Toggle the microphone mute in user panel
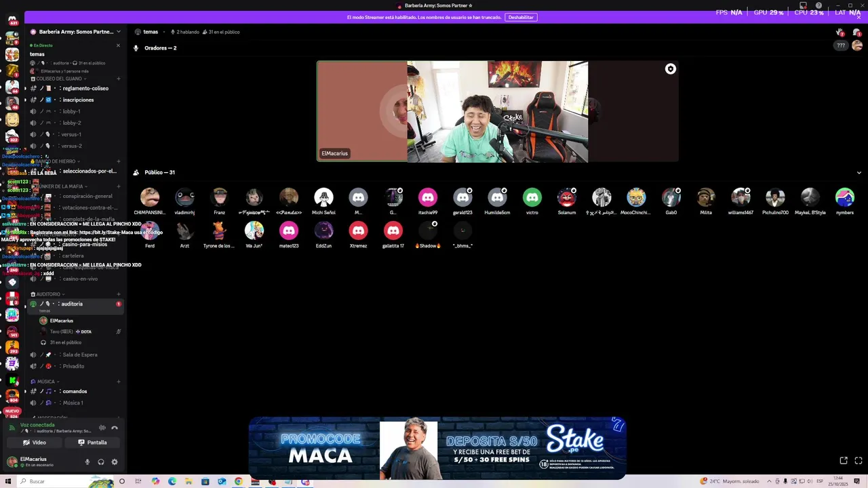 (x=87, y=462)
